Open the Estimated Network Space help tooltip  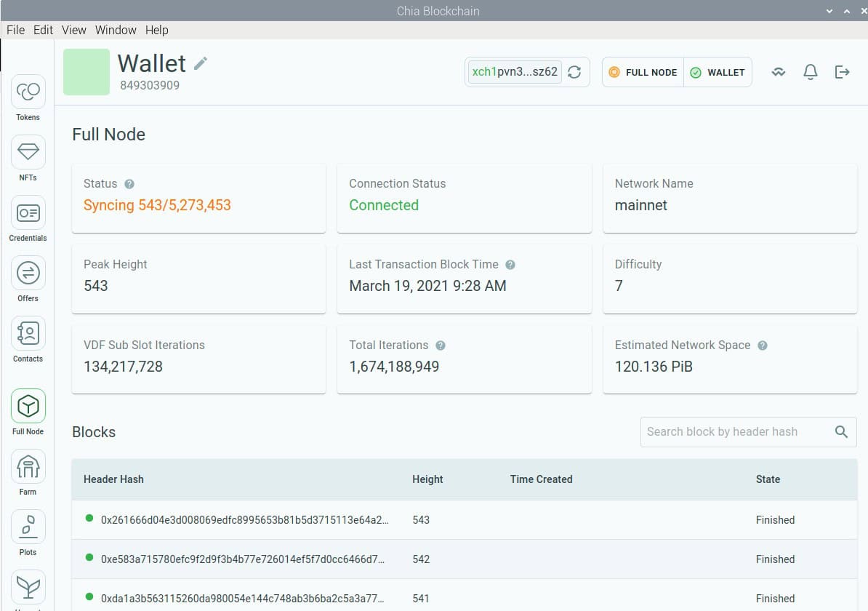[x=762, y=345]
